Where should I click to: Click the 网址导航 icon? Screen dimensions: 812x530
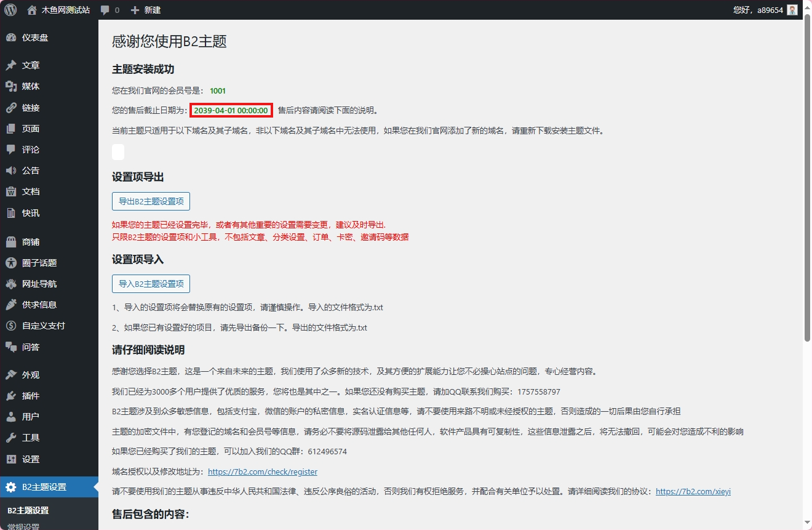click(11, 284)
